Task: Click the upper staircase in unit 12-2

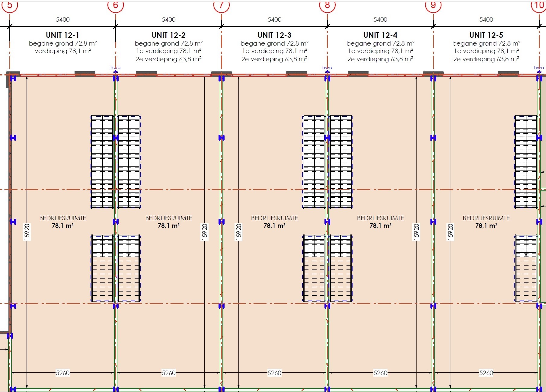Action: pos(129,162)
